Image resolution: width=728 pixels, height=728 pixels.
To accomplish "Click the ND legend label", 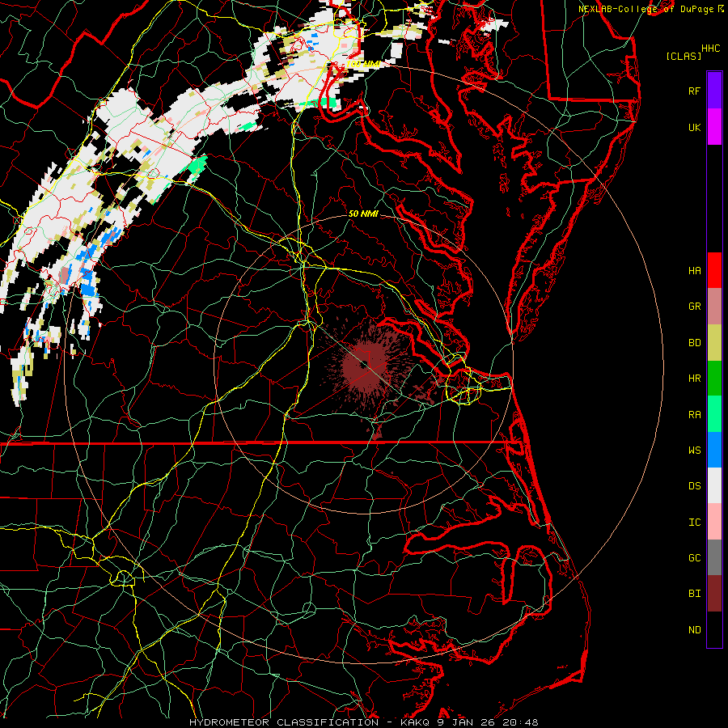I will tap(695, 629).
